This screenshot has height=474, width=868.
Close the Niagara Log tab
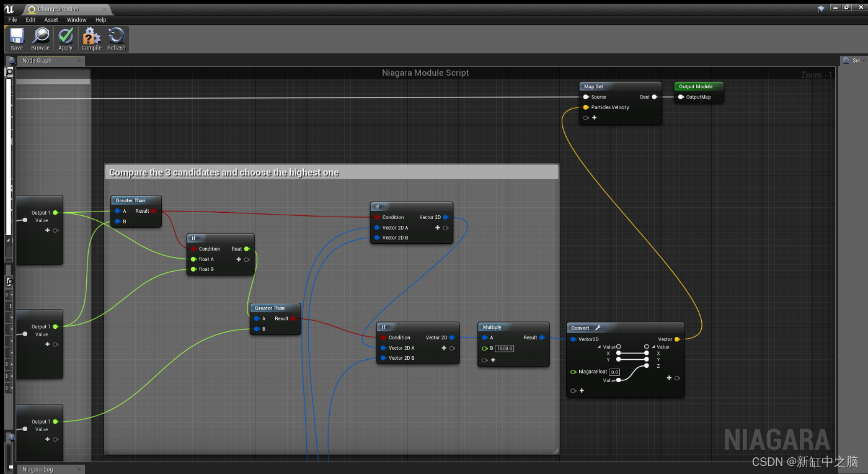click(x=79, y=469)
